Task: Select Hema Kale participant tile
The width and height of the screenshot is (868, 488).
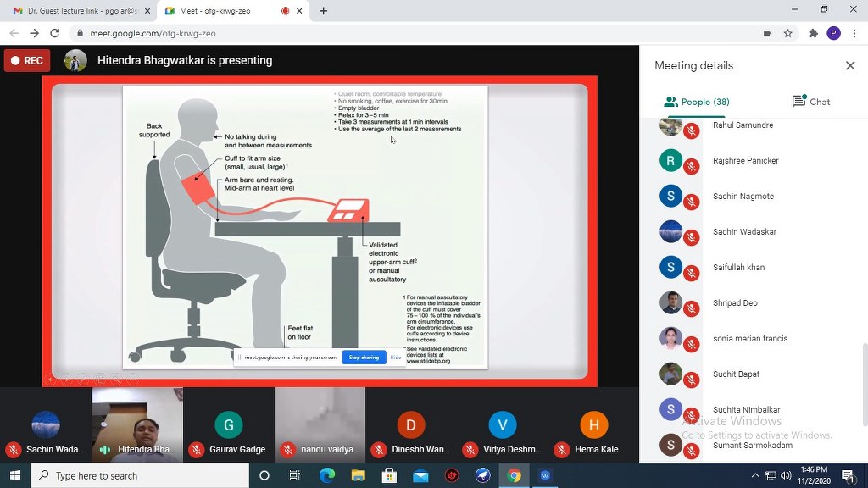Action: coord(593,425)
